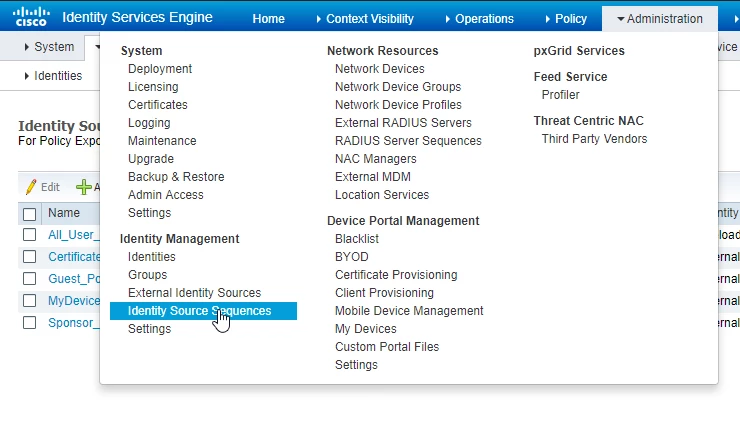Viewport: 740px width, 445px height.
Task: Check the Guest_Po row checkbox
Action: point(29,279)
